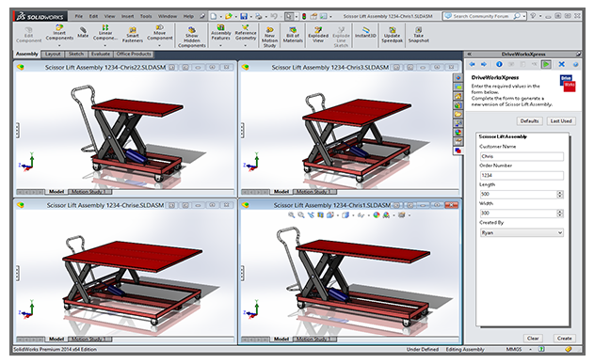Run the DriveWorksXpress green play icon
The height and width of the screenshot is (364, 594).
(546, 64)
